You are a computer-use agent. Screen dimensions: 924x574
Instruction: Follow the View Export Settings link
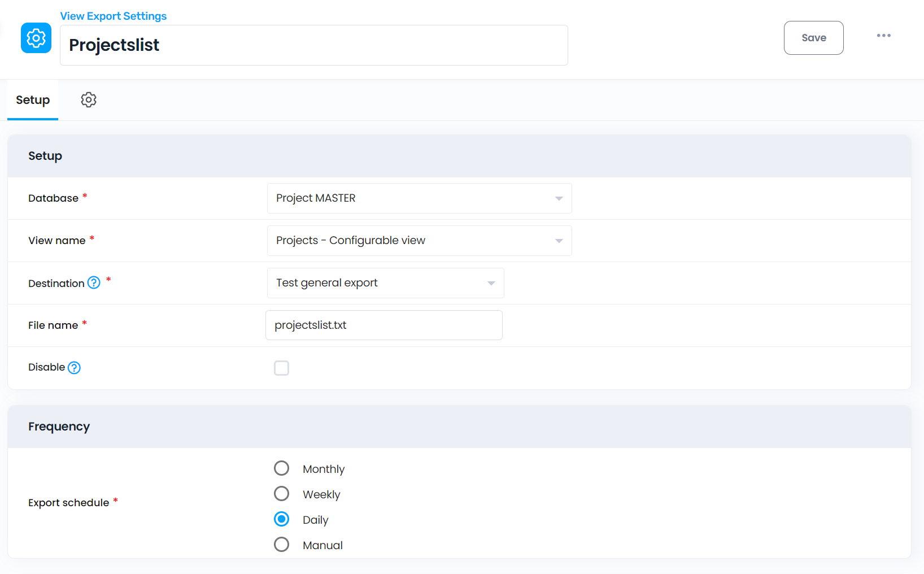(114, 16)
